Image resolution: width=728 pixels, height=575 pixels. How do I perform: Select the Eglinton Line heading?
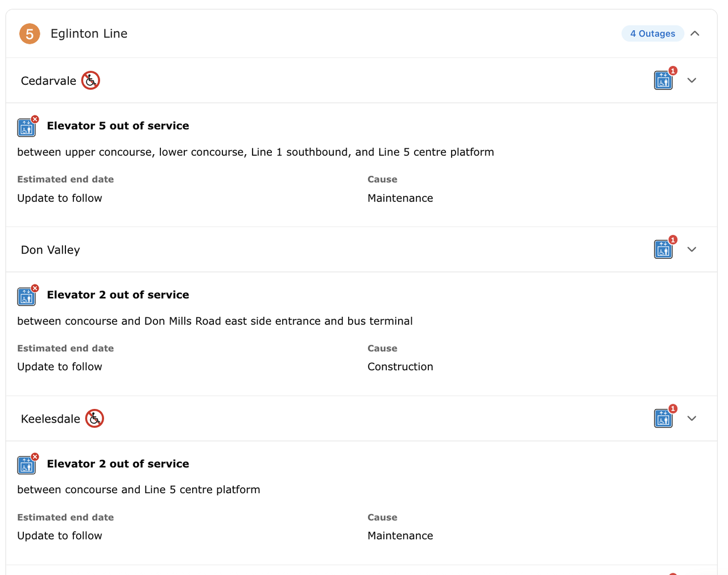point(89,34)
